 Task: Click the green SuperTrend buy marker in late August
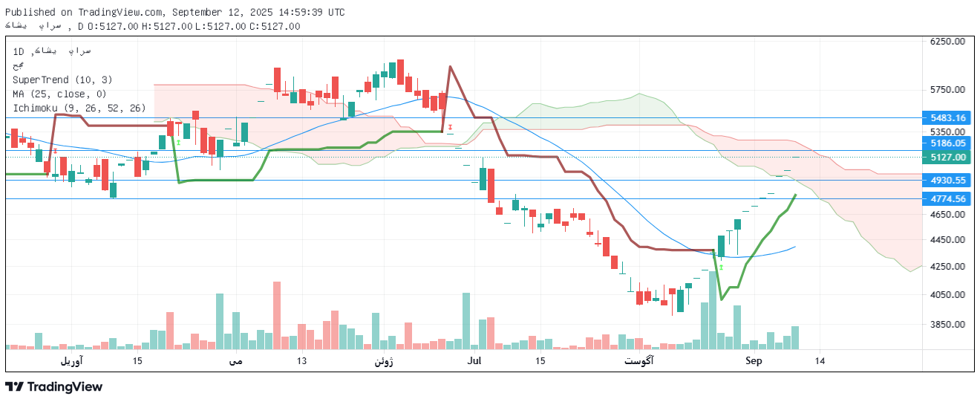tap(721, 267)
